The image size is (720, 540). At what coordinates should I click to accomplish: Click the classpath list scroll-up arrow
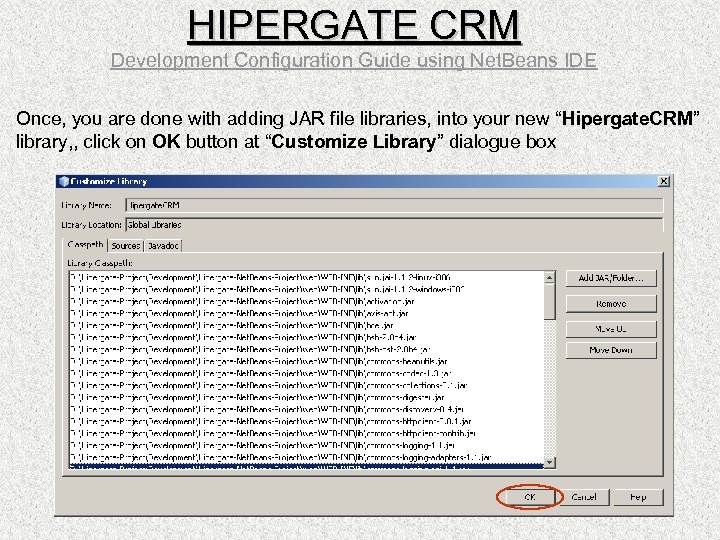point(550,277)
